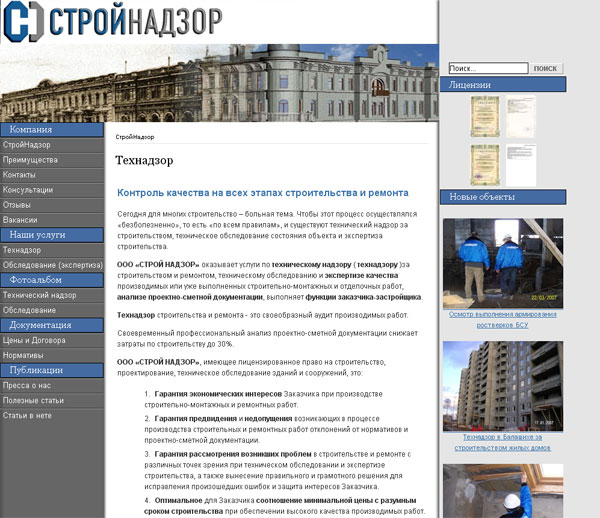Follow the Осмотр выполнения армирования ростверков link
The width and height of the screenshot is (600, 518).
coord(503,319)
